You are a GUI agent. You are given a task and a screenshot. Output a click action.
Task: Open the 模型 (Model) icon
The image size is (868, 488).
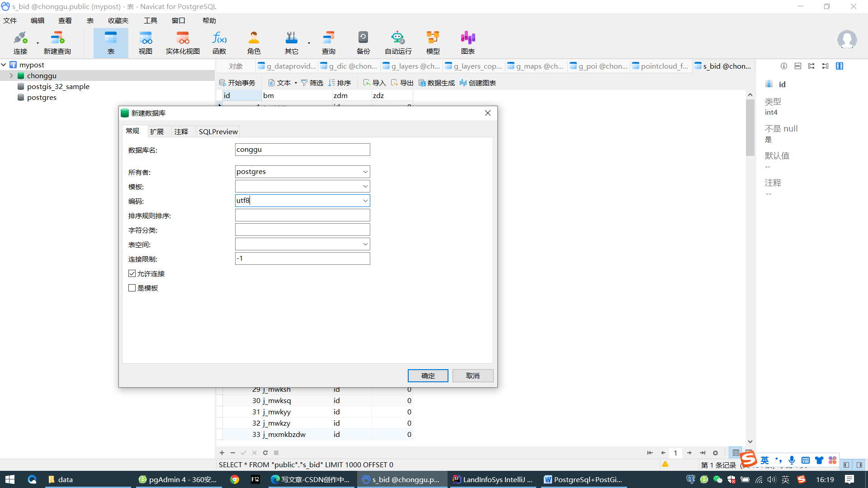(x=433, y=42)
